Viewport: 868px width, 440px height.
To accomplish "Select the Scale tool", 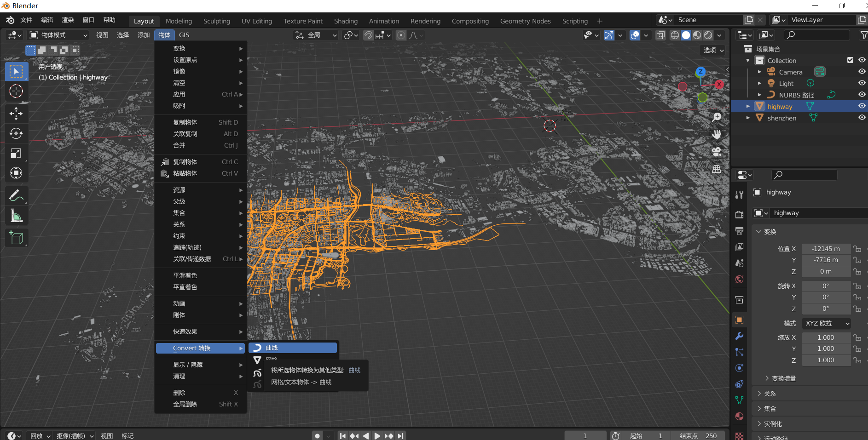I will 16,153.
